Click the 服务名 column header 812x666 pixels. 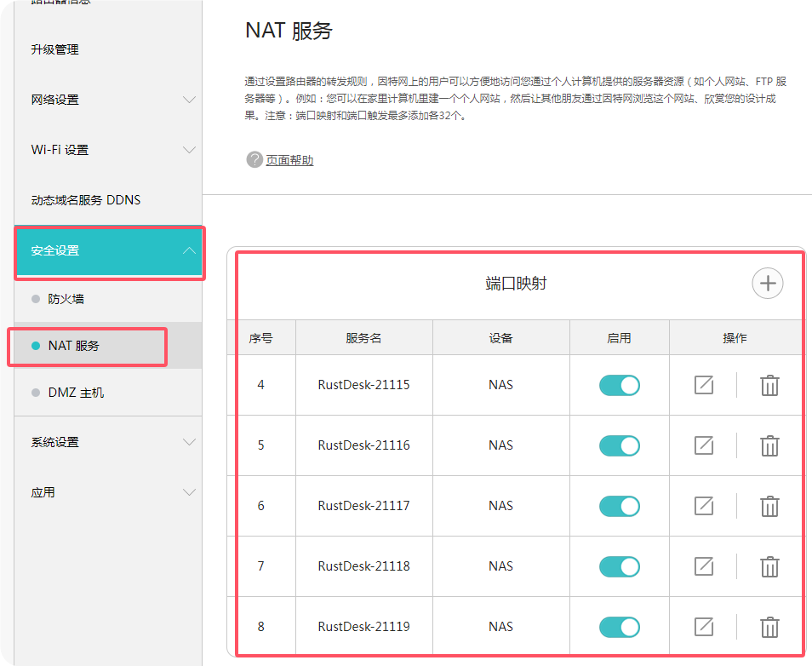363,338
